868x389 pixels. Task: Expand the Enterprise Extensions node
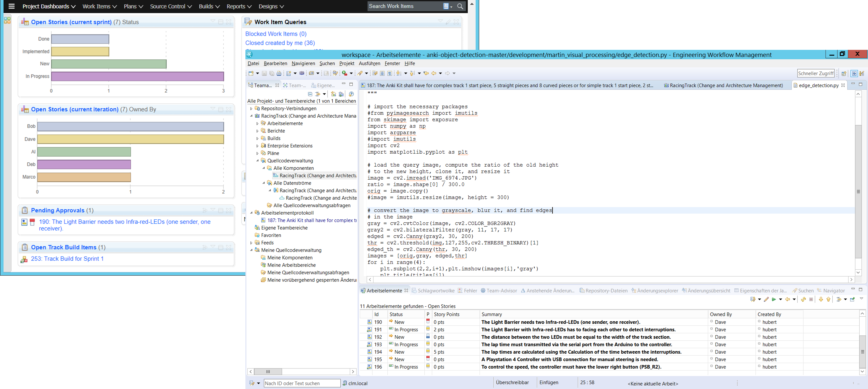point(258,145)
